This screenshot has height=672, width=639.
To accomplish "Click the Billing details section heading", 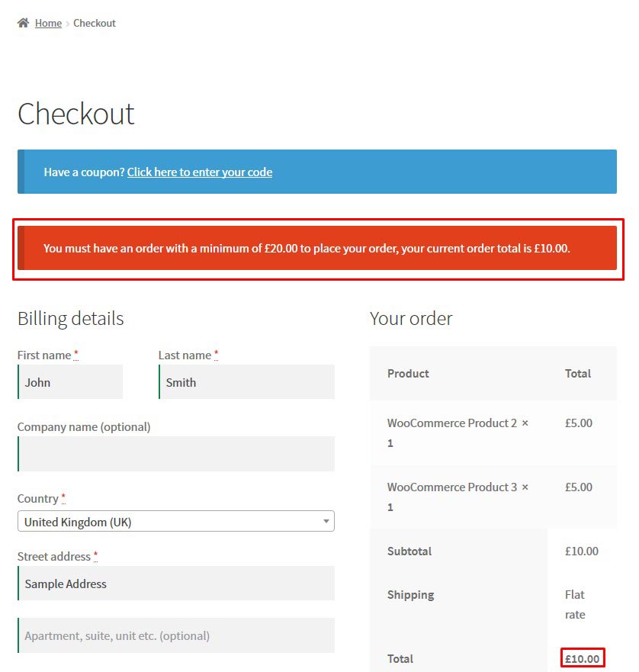I will click(70, 318).
